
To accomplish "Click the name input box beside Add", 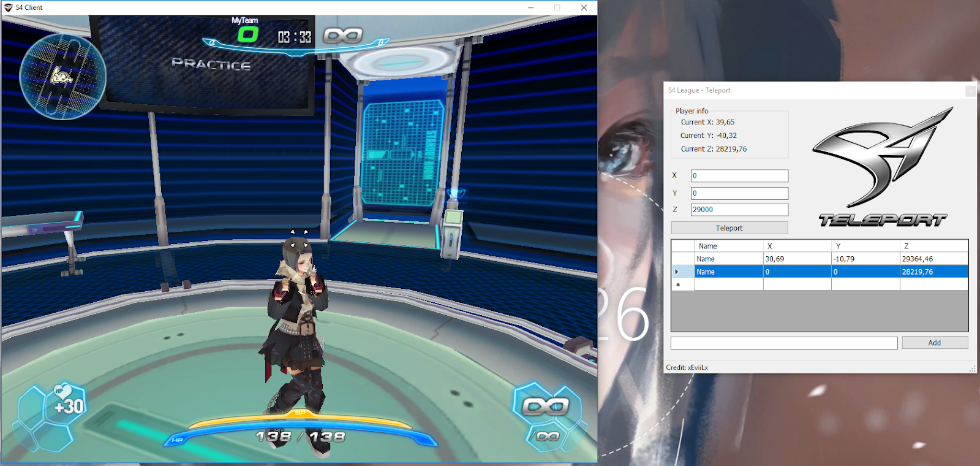I will 784,343.
